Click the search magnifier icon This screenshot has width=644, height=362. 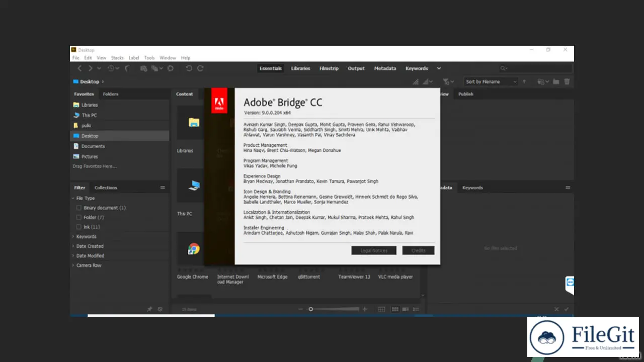click(x=504, y=68)
